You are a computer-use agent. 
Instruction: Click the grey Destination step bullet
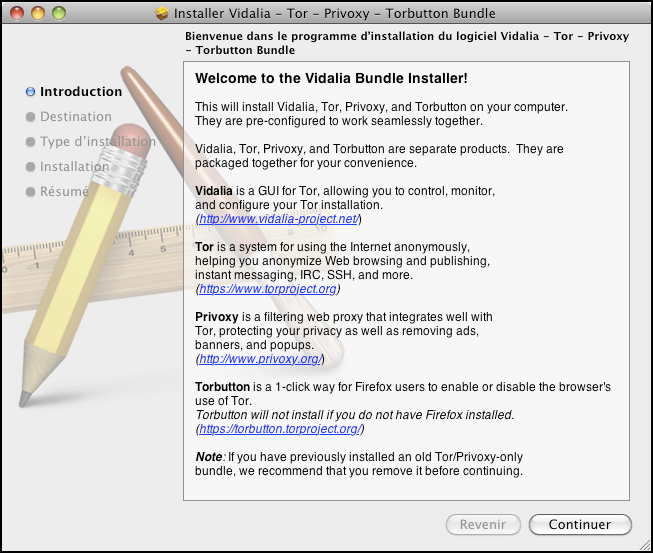point(30,117)
